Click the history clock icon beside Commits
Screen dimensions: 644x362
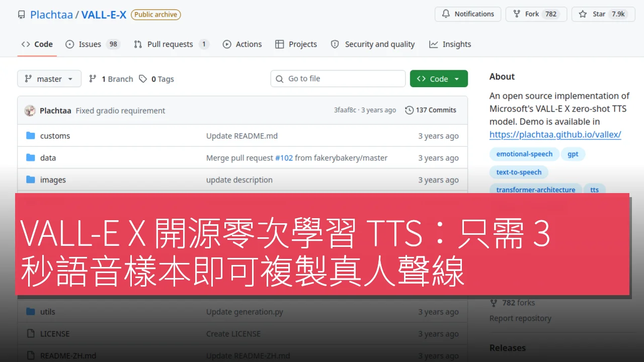(x=409, y=110)
